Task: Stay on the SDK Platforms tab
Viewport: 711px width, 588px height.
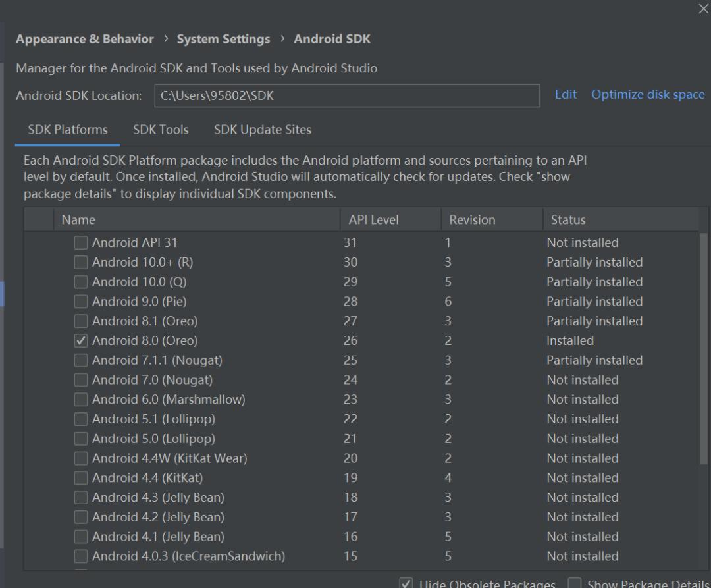Action: click(x=66, y=129)
